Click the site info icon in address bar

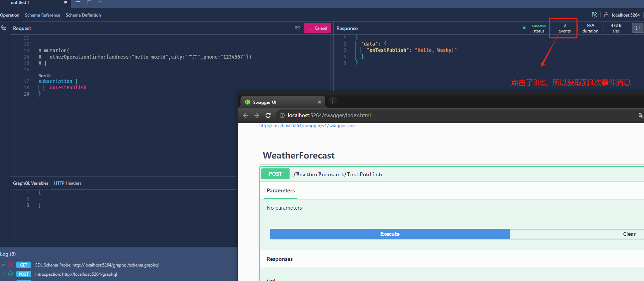(282, 115)
